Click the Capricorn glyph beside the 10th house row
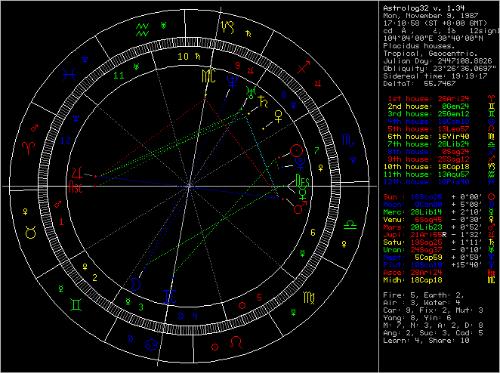 pos(491,167)
